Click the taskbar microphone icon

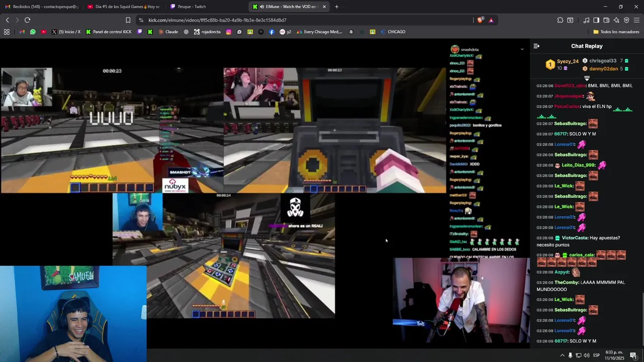coord(570,355)
